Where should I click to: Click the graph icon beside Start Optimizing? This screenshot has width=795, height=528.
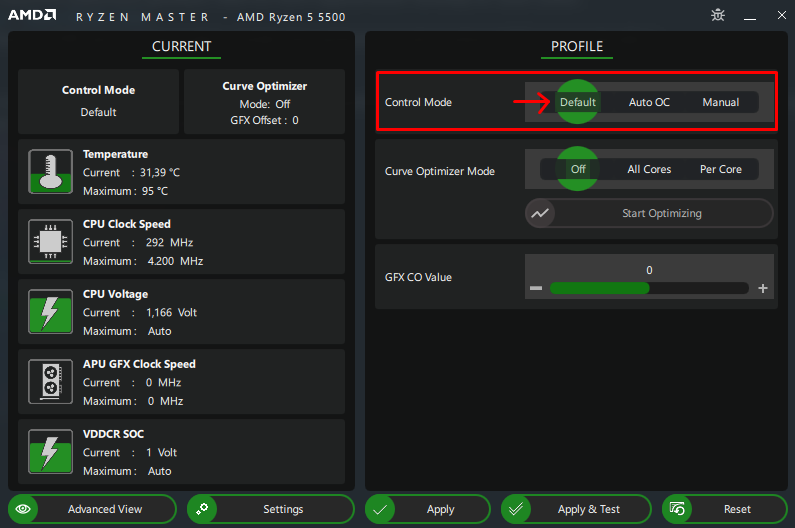pyautogui.click(x=540, y=213)
